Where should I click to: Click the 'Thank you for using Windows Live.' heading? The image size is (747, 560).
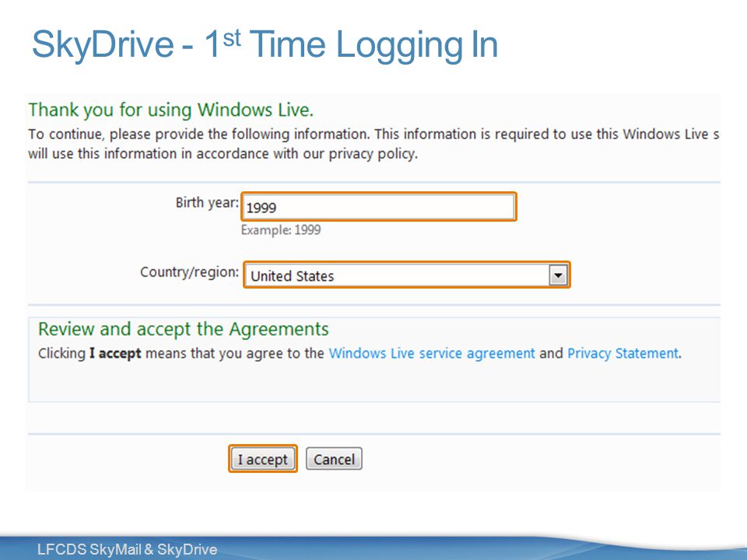pos(170,110)
